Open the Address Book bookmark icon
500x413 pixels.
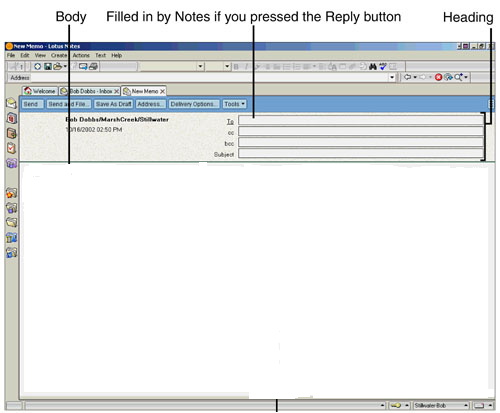click(x=11, y=133)
